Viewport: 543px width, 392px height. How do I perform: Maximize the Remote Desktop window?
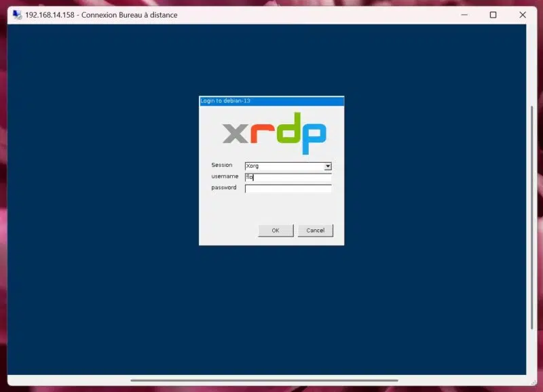(x=493, y=15)
